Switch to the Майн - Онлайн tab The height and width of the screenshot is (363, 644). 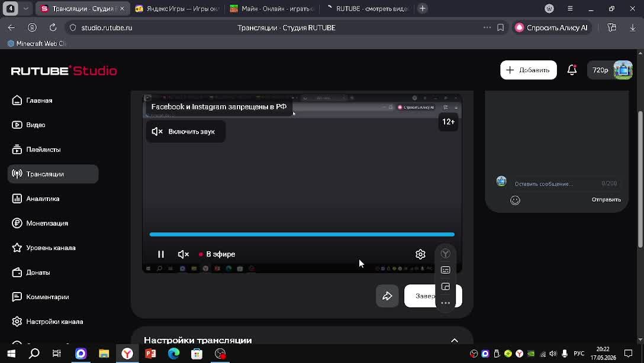pos(272,9)
